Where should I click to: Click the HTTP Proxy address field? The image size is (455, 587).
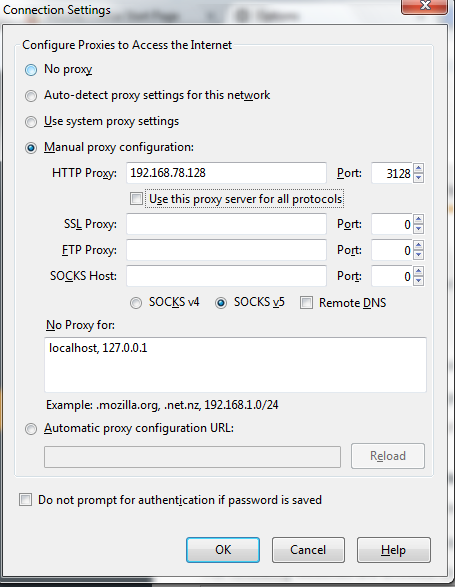[x=226, y=173]
